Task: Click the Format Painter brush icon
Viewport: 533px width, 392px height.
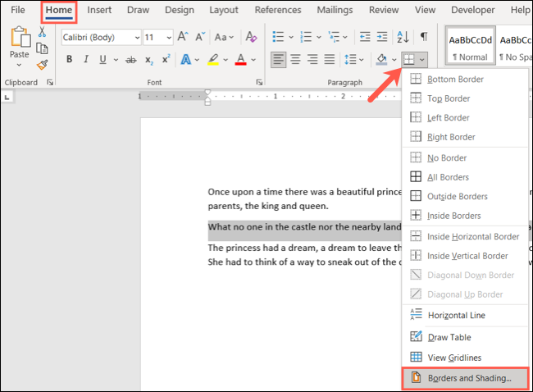Action: pyautogui.click(x=42, y=65)
